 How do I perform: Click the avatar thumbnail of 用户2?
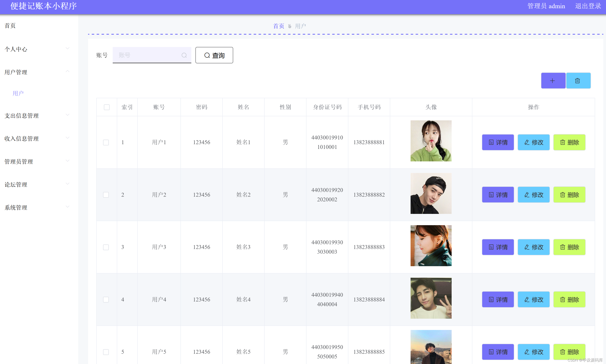click(431, 194)
